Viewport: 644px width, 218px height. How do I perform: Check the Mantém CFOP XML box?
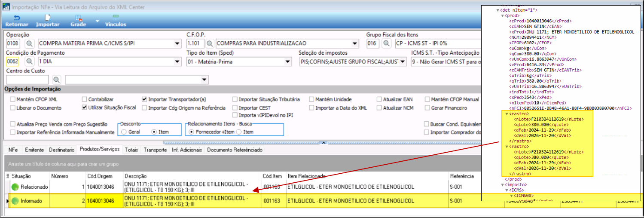[13, 99]
